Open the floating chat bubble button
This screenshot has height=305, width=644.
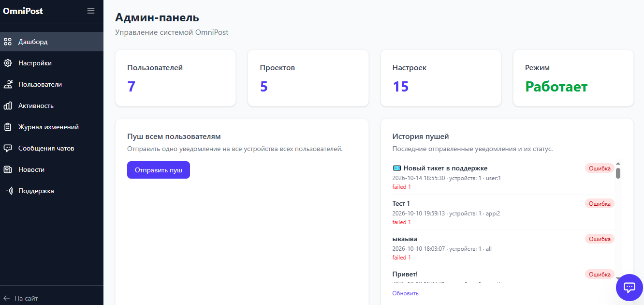629,287
